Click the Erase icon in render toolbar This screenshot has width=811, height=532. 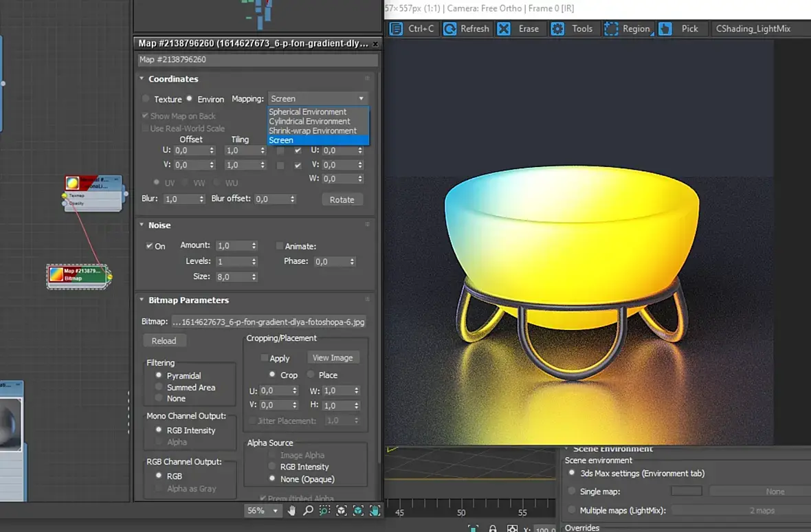[504, 29]
